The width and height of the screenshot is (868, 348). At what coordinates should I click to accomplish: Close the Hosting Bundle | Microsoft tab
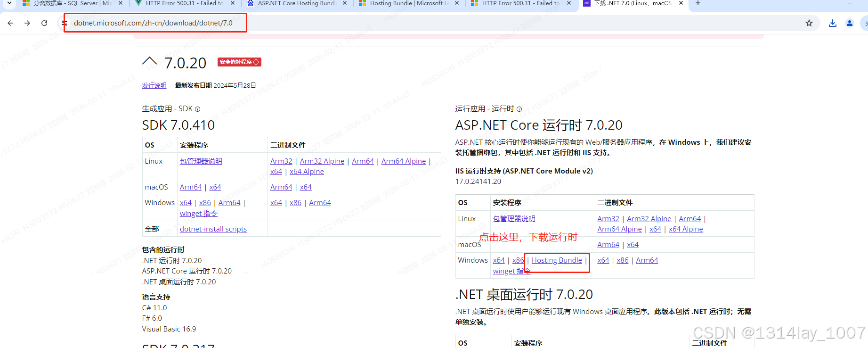click(x=457, y=3)
